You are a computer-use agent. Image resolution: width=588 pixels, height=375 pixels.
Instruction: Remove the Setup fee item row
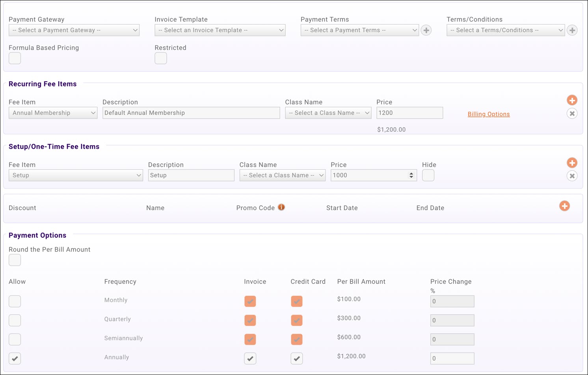tap(572, 176)
